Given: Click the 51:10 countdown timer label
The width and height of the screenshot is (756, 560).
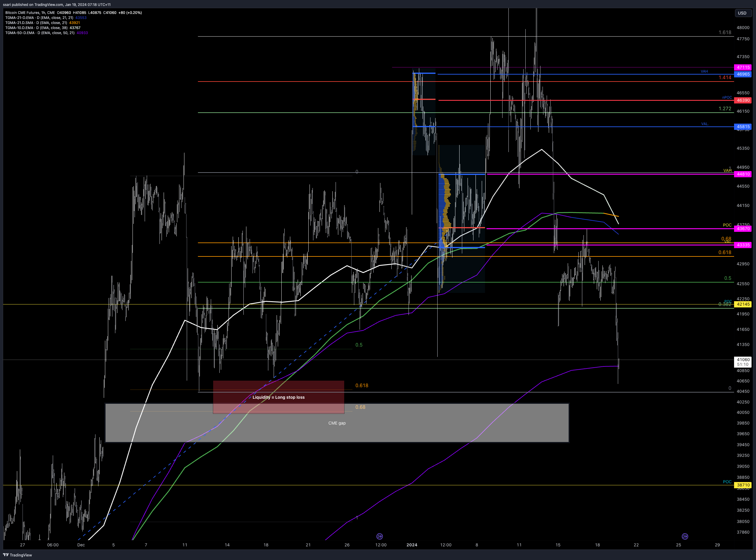Looking at the screenshot, I should [x=743, y=364].
